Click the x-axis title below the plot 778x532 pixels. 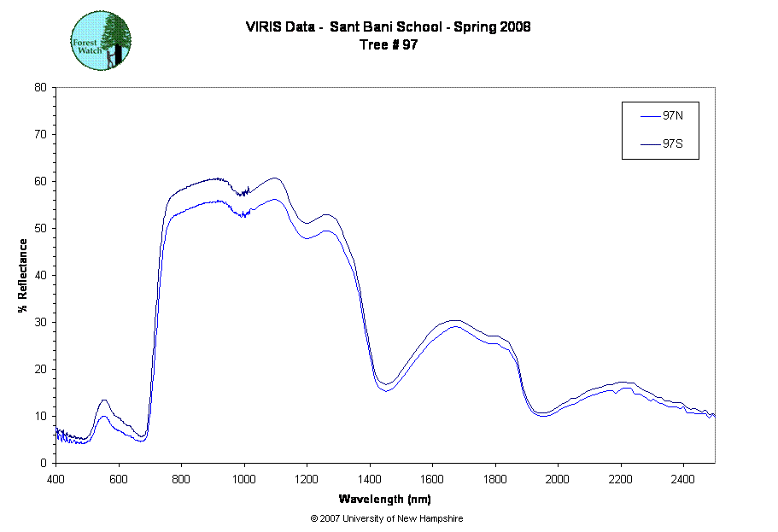tap(384, 500)
